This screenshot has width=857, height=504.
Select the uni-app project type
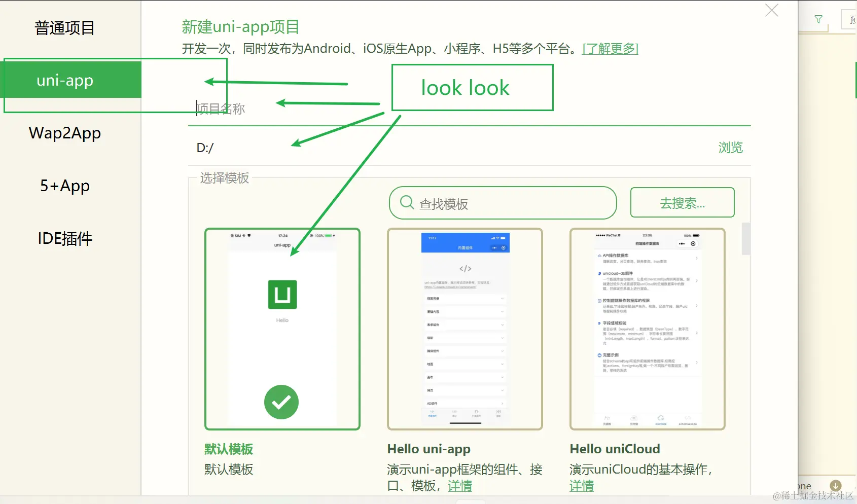(x=64, y=80)
